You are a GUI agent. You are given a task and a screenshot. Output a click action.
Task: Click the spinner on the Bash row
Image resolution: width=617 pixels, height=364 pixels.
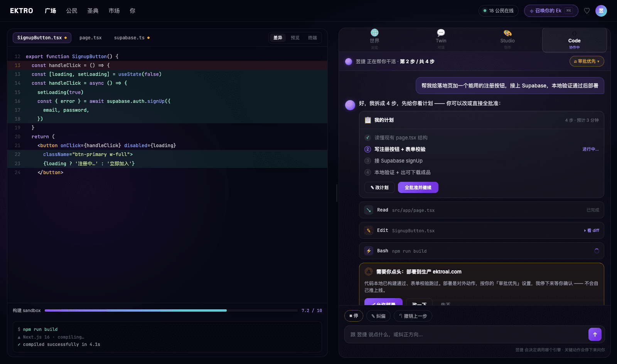coord(597,251)
